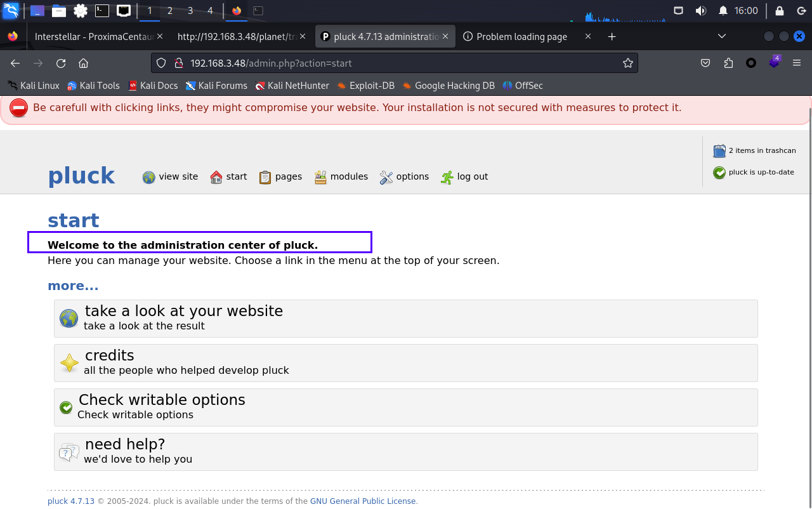This screenshot has width=812, height=509.
Task: Click the purple extension badge icon
Action: [774, 62]
